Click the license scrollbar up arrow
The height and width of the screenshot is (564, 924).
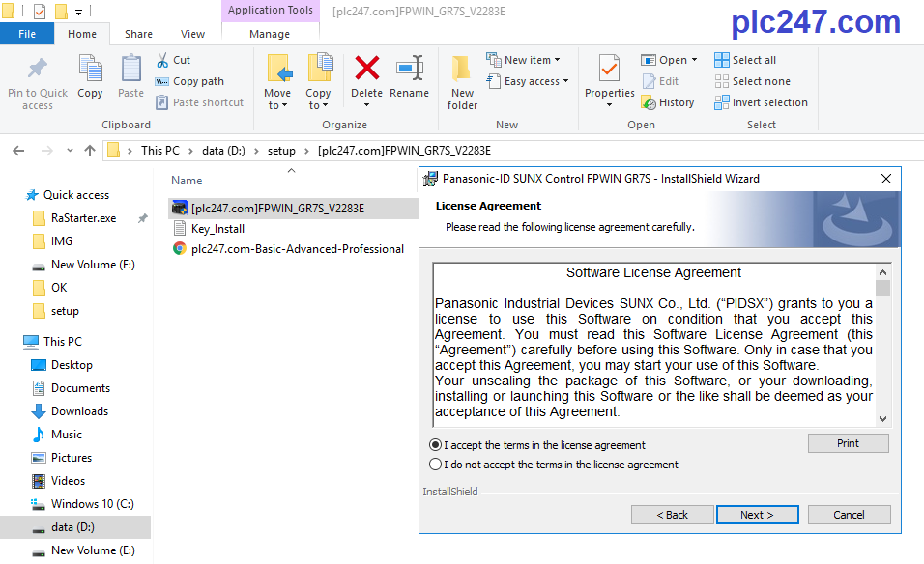(x=882, y=272)
